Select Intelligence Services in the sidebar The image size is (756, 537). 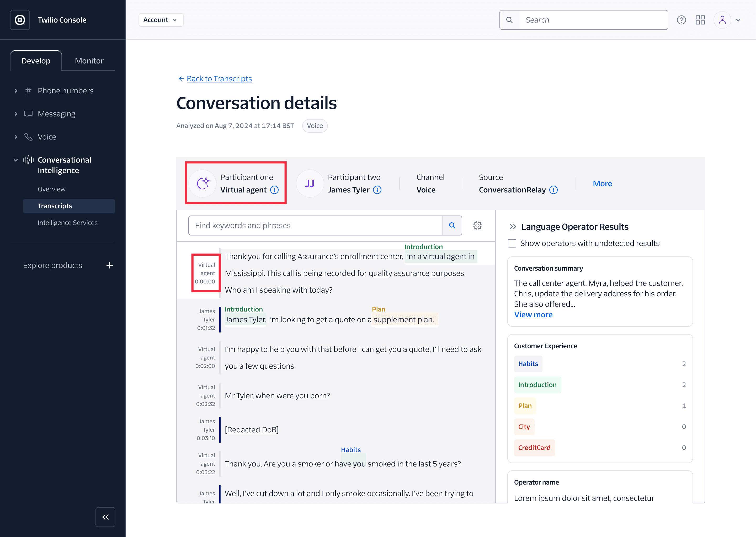click(x=67, y=223)
